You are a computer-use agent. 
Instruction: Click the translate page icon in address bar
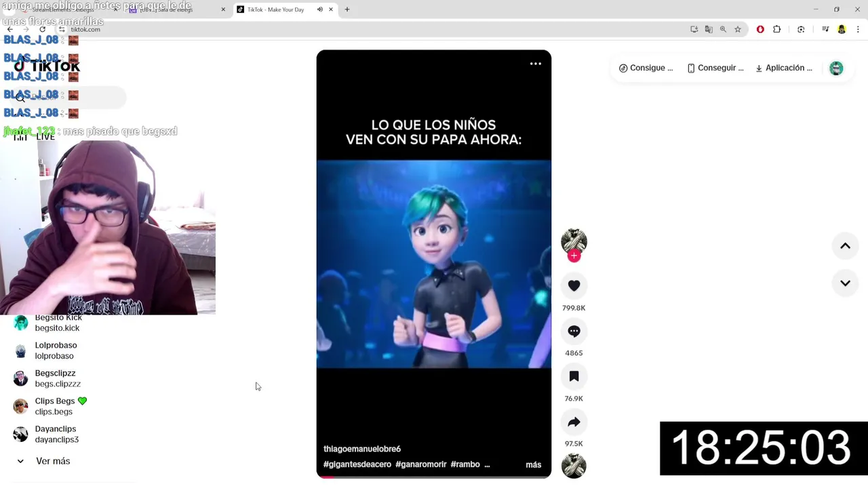(709, 29)
